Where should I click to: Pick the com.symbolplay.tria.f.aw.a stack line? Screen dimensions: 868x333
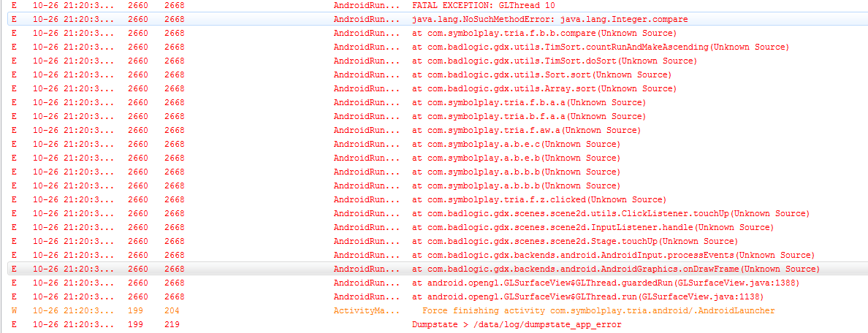(526, 130)
